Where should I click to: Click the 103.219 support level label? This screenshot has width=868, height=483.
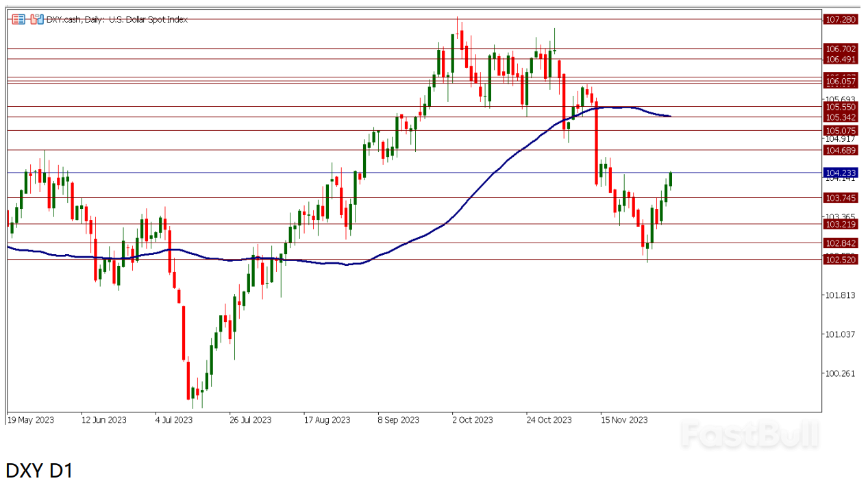pos(841,224)
